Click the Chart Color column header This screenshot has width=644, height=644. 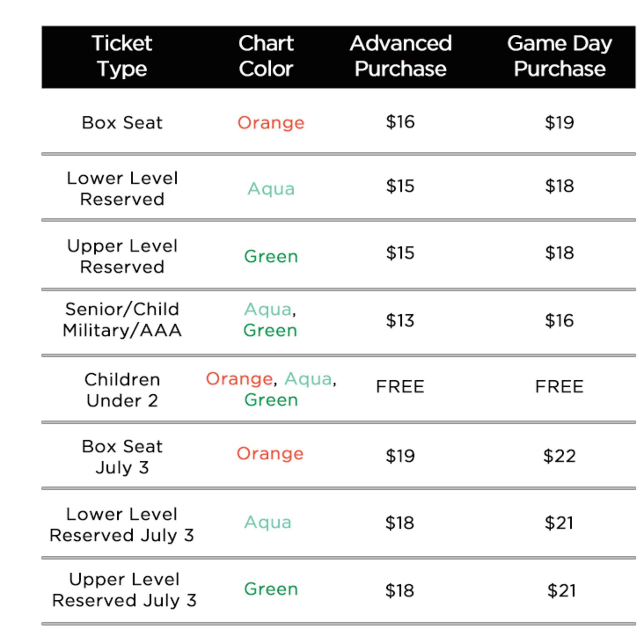[266, 56]
